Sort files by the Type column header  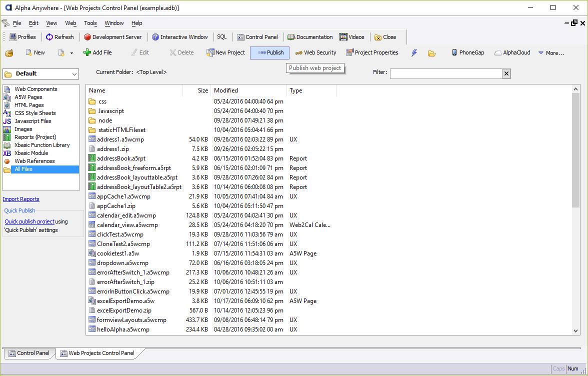[x=311, y=90]
